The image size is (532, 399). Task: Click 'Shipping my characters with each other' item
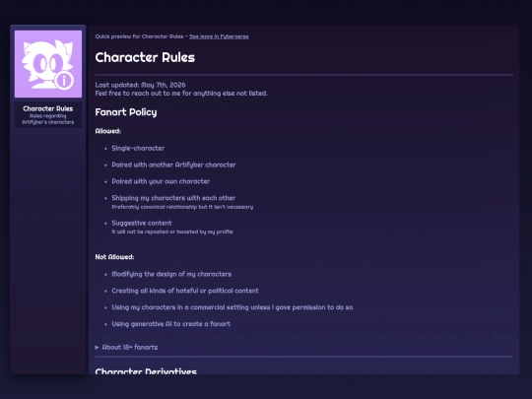[x=173, y=198]
